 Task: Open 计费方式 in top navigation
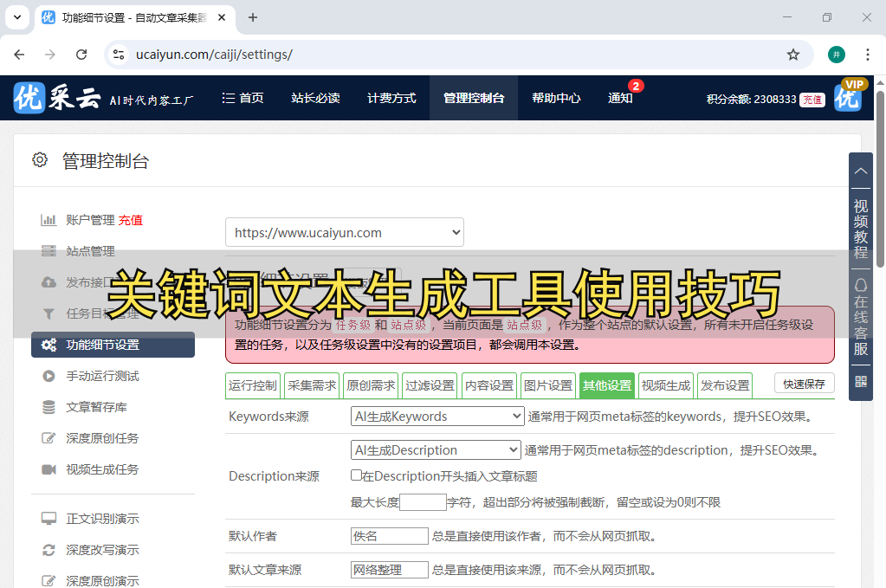point(391,98)
